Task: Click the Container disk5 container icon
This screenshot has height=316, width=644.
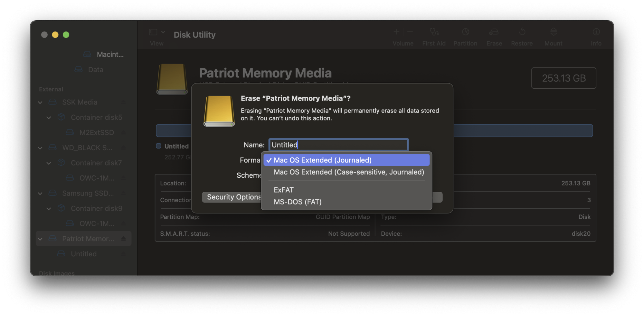Action: tap(61, 117)
